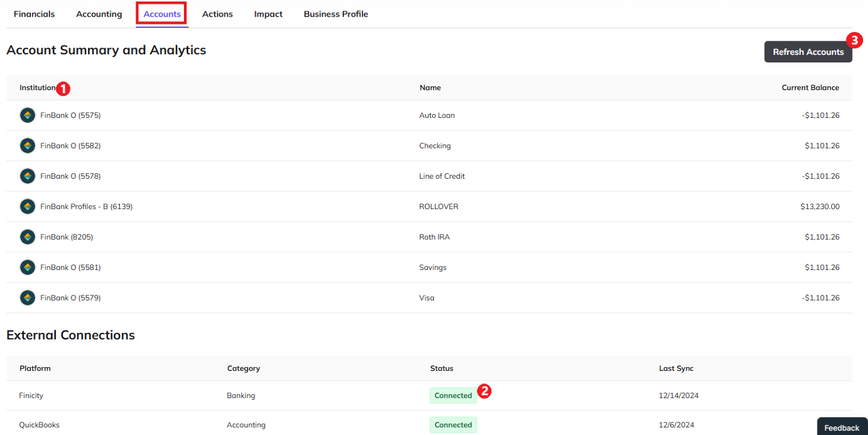Image resolution: width=868 pixels, height=435 pixels.
Task: Click the $13,230.00 ROLLOVER balance
Action: pos(820,206)
